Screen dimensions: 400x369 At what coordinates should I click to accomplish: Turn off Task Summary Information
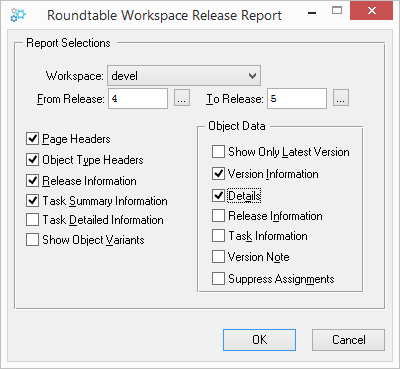point(32,201)
